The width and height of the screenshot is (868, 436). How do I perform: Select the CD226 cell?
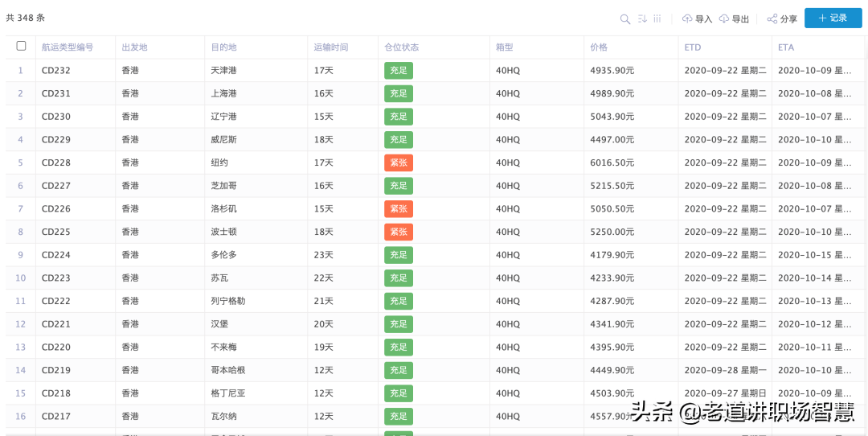point(76,209)
